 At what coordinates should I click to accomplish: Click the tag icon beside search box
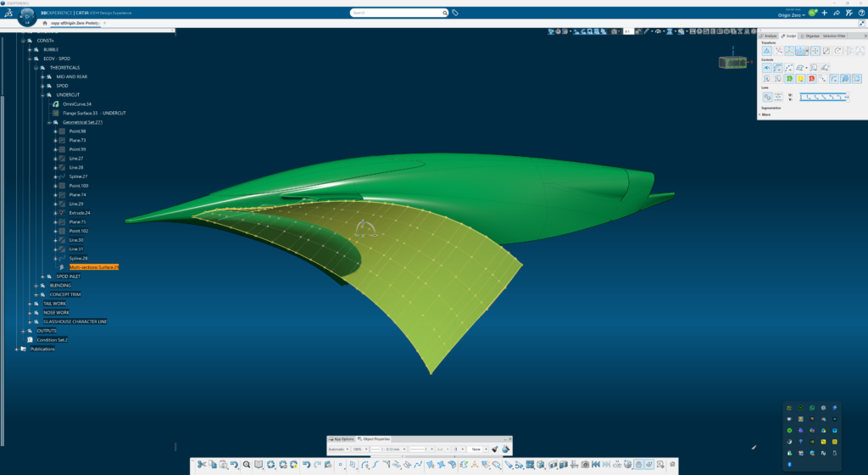tap(455, 13)
